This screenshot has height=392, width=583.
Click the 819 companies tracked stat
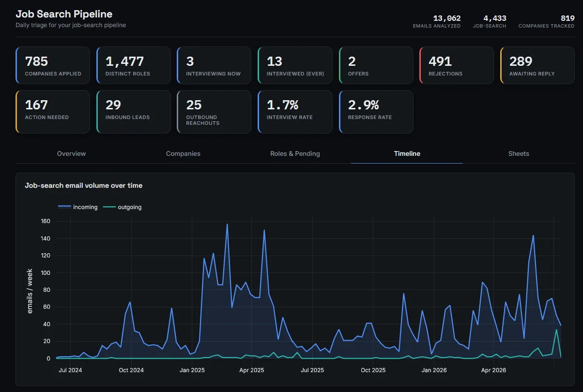click(546, 22)
